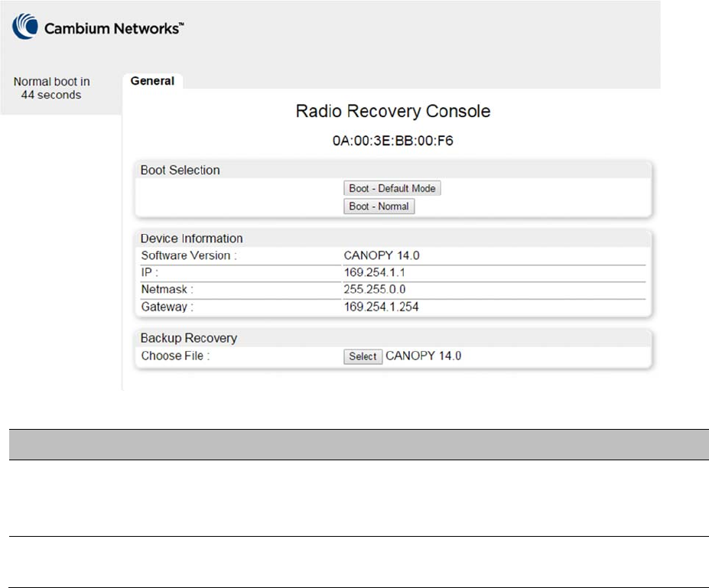Open the General tab
This screenshot has height=588, width=709.
(152, 81)
